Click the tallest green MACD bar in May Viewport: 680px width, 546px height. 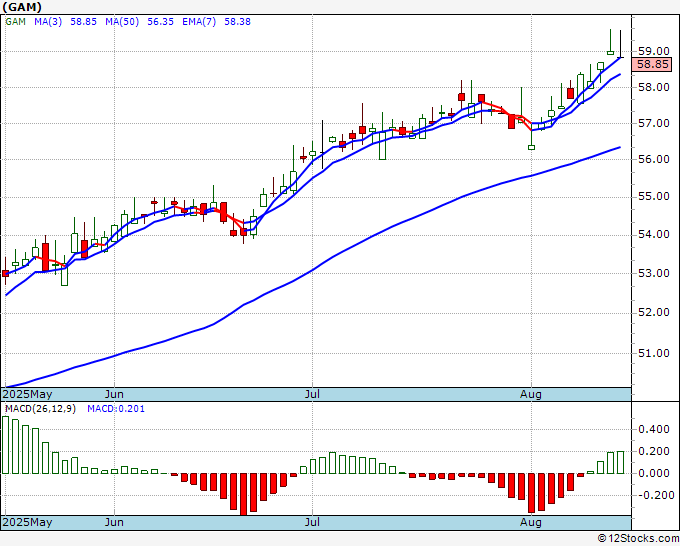(x=5, y=445)
